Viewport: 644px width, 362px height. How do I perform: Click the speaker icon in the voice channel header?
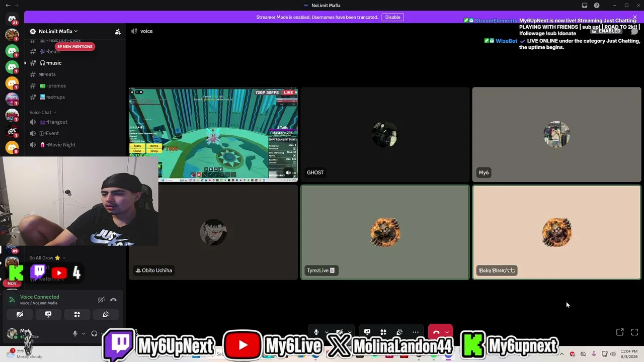(x=134, y=31)
